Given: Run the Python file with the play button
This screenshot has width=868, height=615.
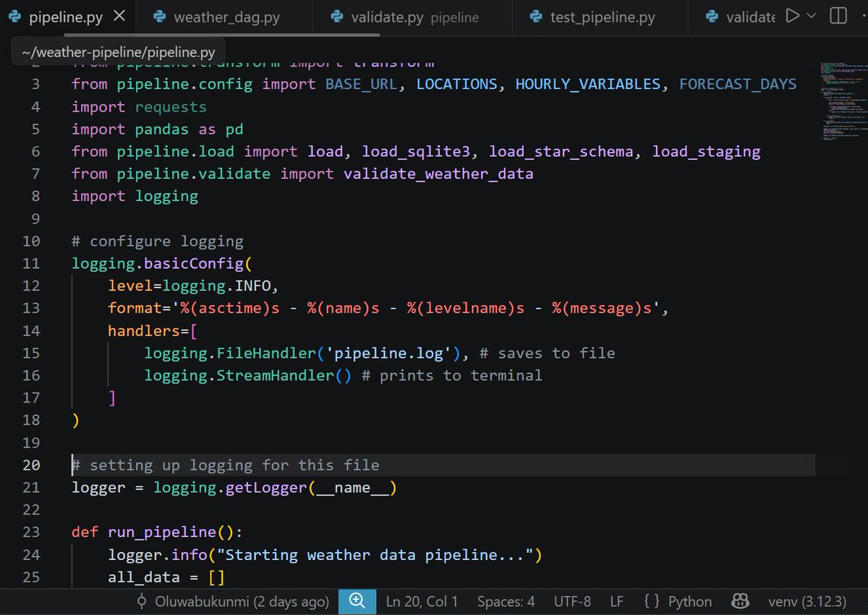Looking at the screenshot, I should (x=793, y=16).
